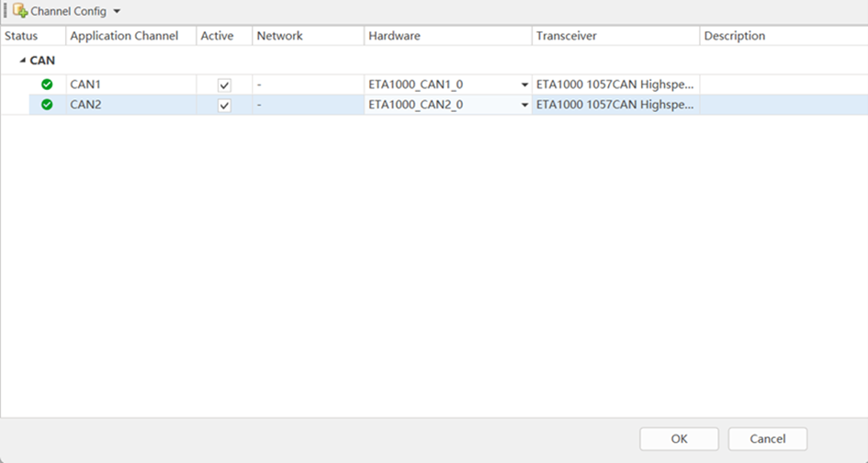The width and height of the screenshot is (868, 463).
Task: Expand the ETA1000_CAN2_0 hardware dropdown
Action: click(524, 105)
